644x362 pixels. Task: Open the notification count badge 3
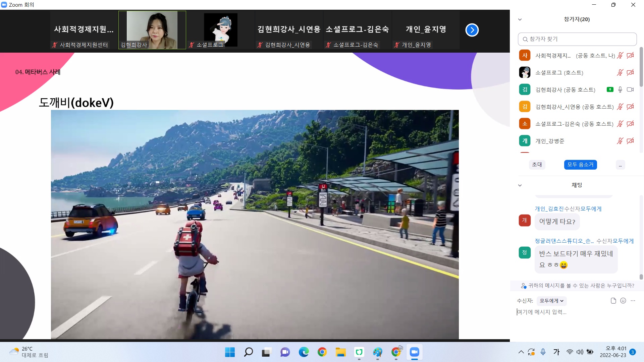633,352
